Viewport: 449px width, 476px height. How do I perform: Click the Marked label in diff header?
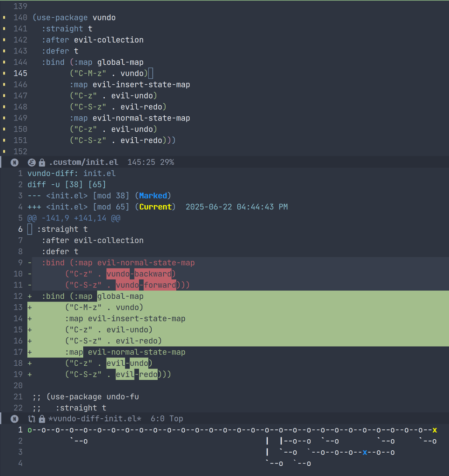pos(153,196)
